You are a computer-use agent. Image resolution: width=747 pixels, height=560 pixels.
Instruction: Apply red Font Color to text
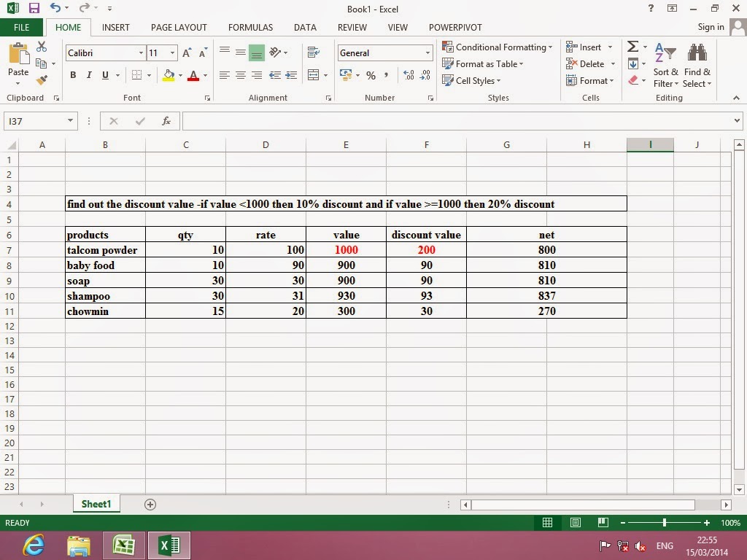tap(193, 75)
